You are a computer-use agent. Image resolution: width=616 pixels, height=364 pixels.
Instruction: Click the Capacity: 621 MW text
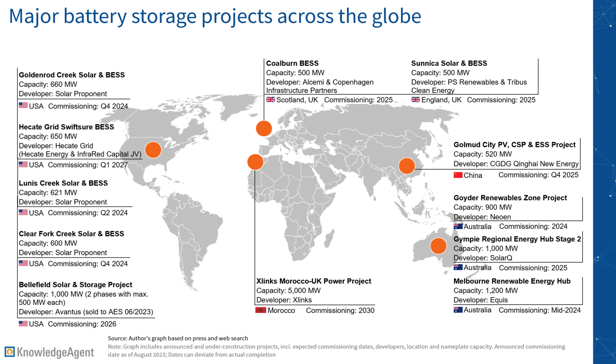click(x=48, y=193)
